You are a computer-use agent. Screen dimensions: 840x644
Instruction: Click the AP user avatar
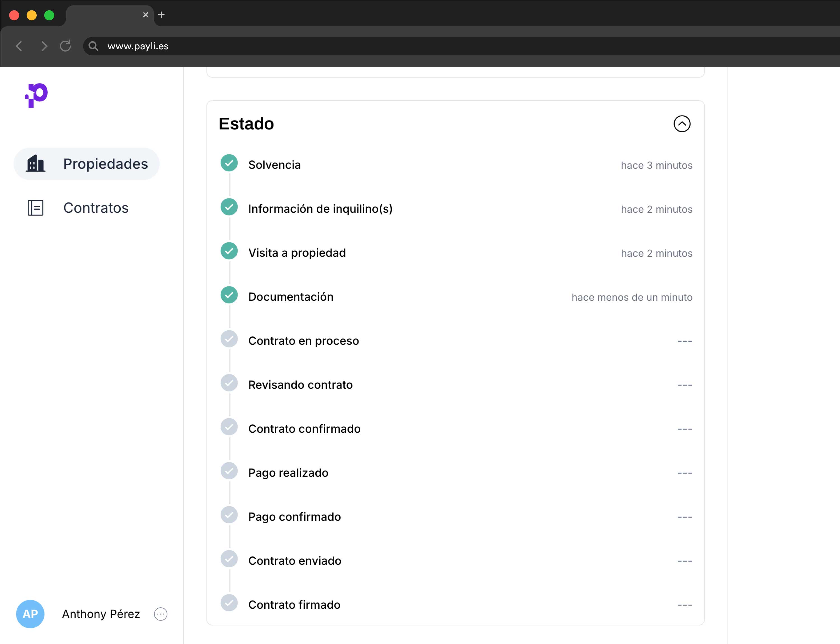30,614
